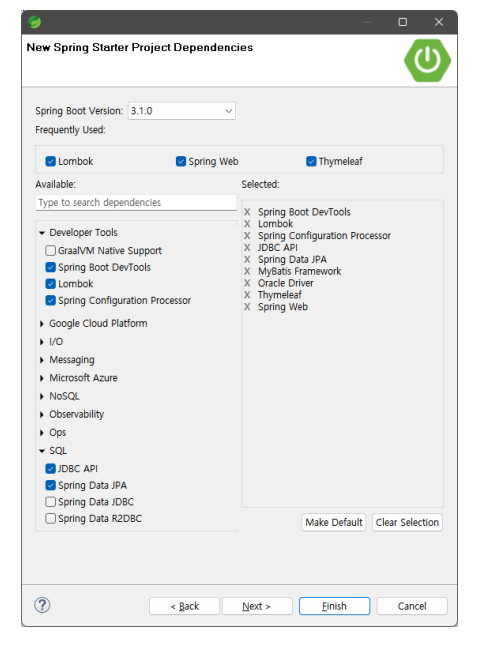
Task: Enable GraalVM Native Support checkbox
Action: pyautogui.click(x=50, y=250)
